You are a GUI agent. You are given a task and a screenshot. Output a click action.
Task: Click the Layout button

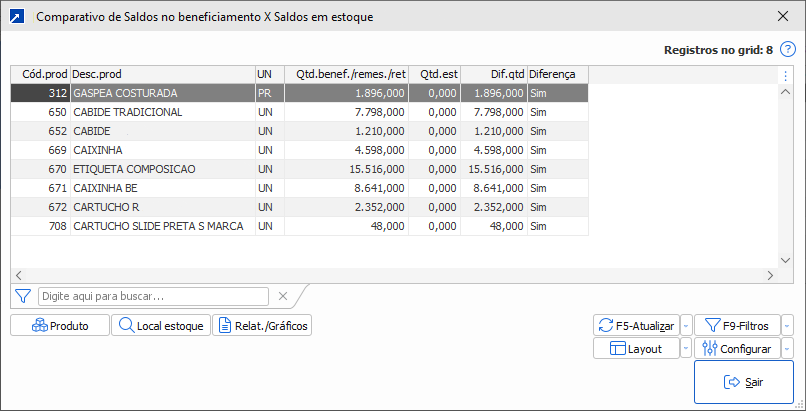point(636,349)
